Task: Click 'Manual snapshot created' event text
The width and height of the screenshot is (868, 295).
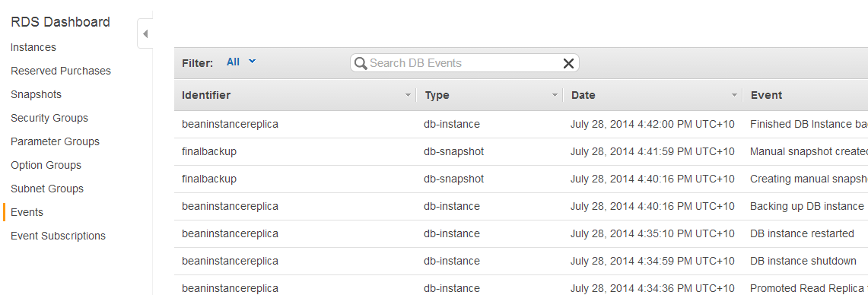Action: click(x=809, y=151)
